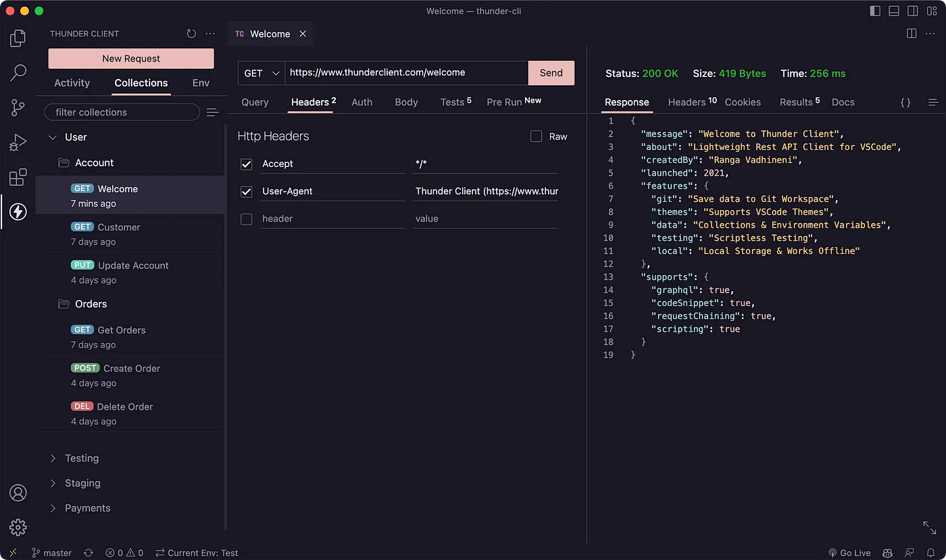Screen dimensions: 946x560
Task: Open the Accounts icon in activity bar
Action: (x=18, y=492)
